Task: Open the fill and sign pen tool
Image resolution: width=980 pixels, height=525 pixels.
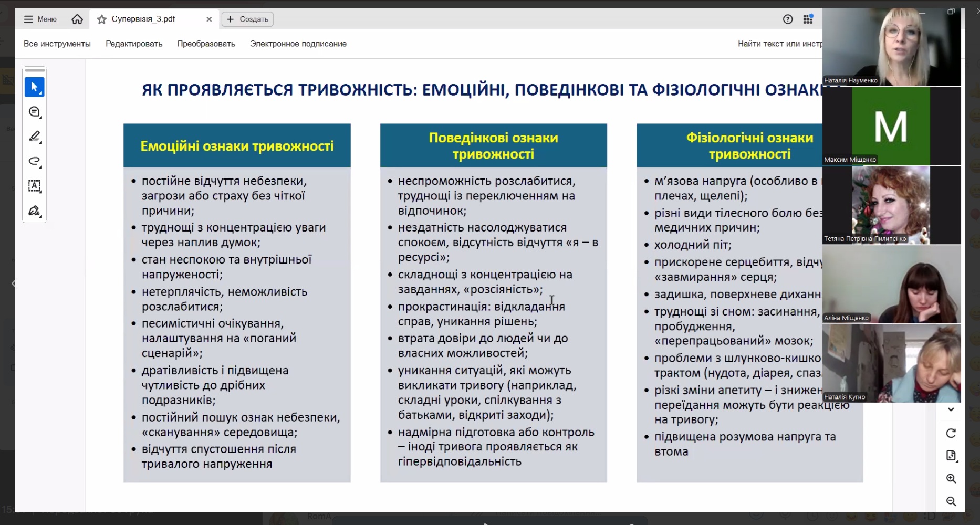Action: [x=35, y=211]
